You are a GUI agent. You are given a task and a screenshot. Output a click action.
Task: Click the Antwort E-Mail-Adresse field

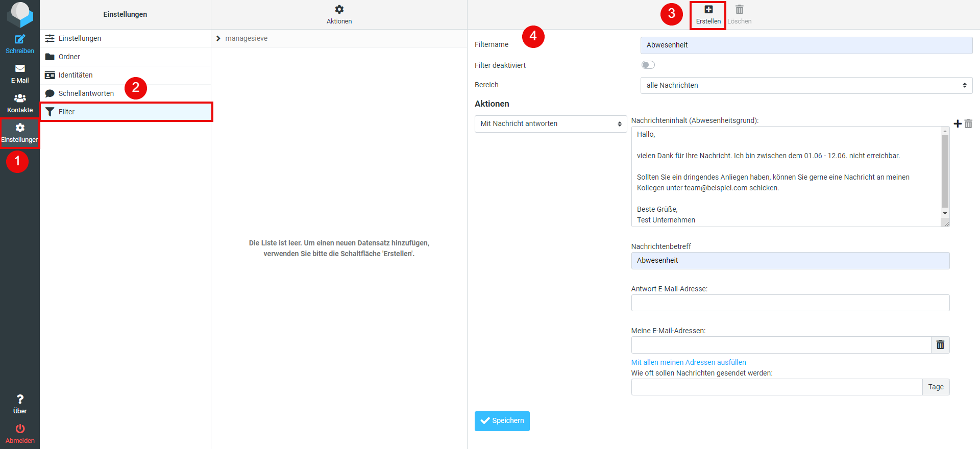coord(790,303)
